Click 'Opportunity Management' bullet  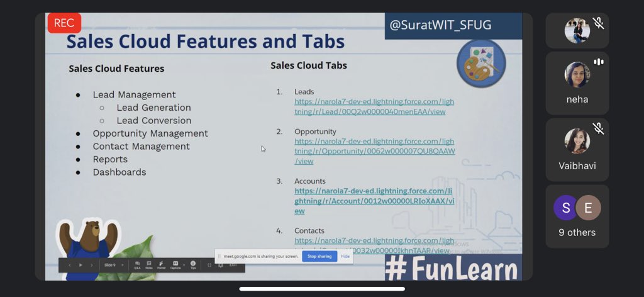[150, 133]
